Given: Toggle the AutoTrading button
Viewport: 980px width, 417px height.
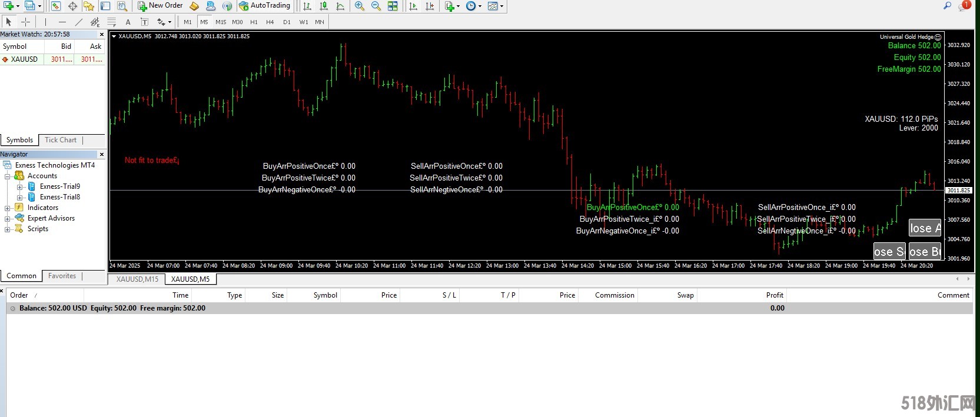Looking at the screenshot, I should click(265, 6).
